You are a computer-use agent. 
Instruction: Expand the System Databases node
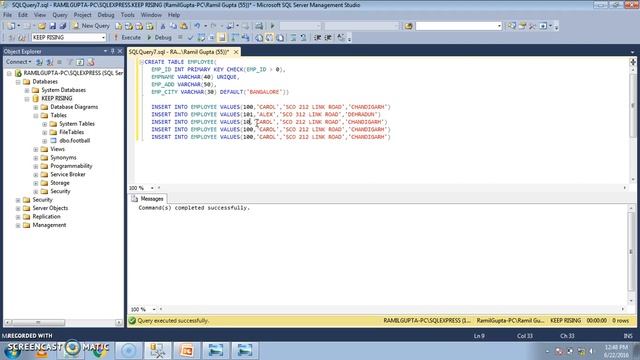point(27,90)
